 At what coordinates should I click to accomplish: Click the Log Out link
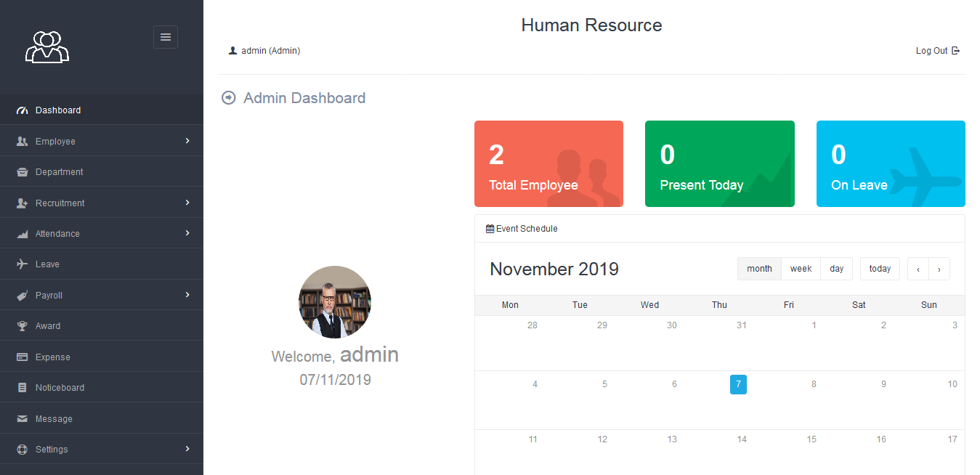(937, 50)
